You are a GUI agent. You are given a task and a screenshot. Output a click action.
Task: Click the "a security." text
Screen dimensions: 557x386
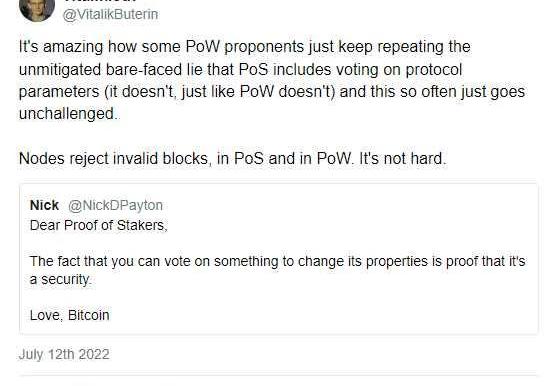point(61,279)
